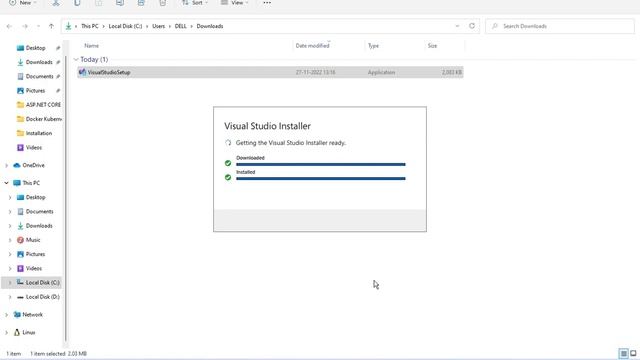Collapse the Today (1) group

[x=76, y=60]
